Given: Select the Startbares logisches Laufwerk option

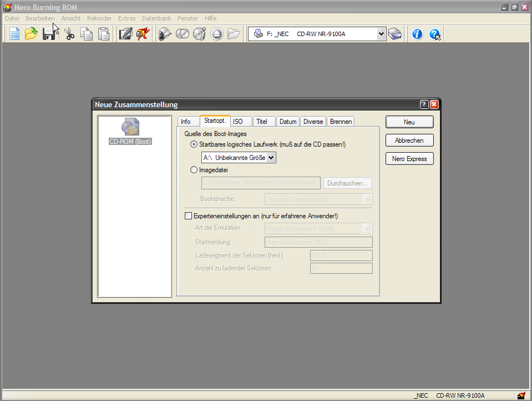Looking at the screenshot, I should click(194, 144).
